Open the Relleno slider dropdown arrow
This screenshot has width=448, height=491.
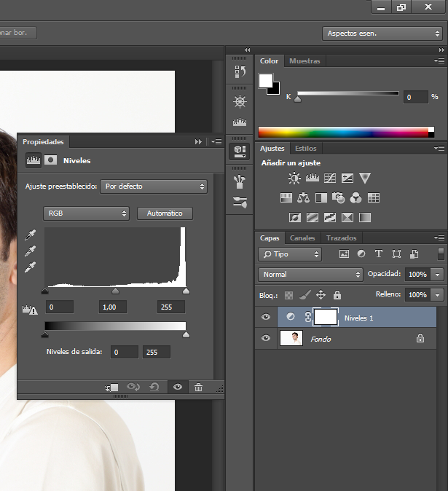437,295
